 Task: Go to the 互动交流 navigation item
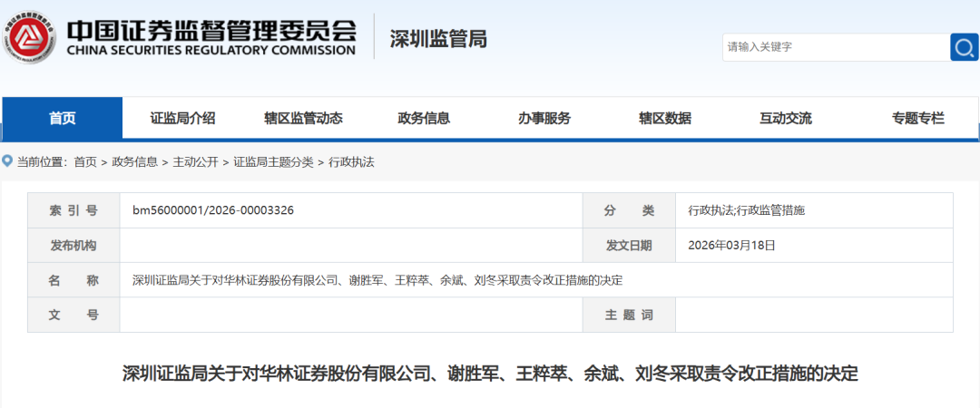(786, 118)
